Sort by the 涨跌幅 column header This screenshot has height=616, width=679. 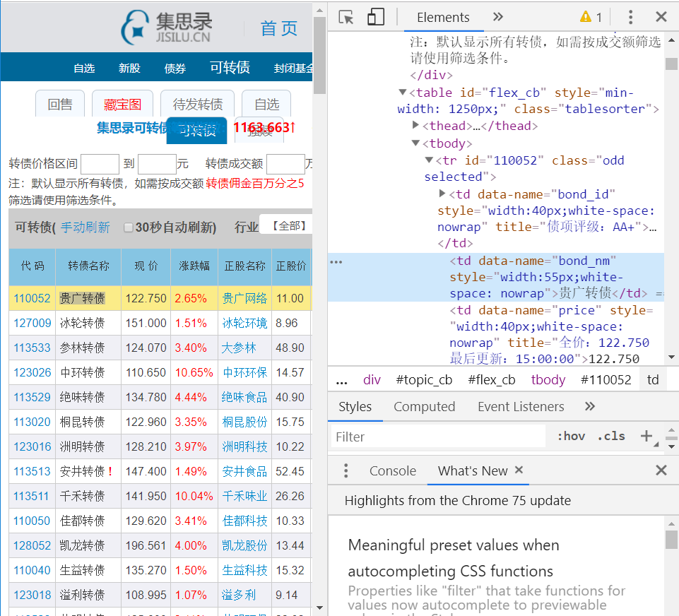coord(194,266)
